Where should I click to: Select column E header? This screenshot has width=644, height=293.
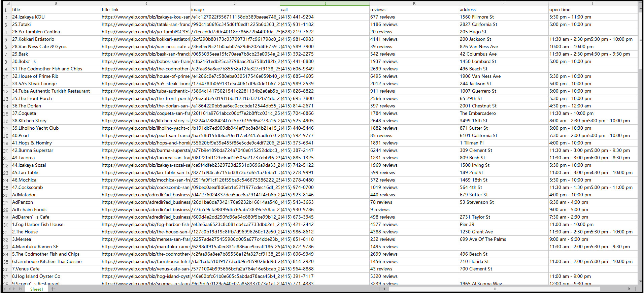(414, 3)
